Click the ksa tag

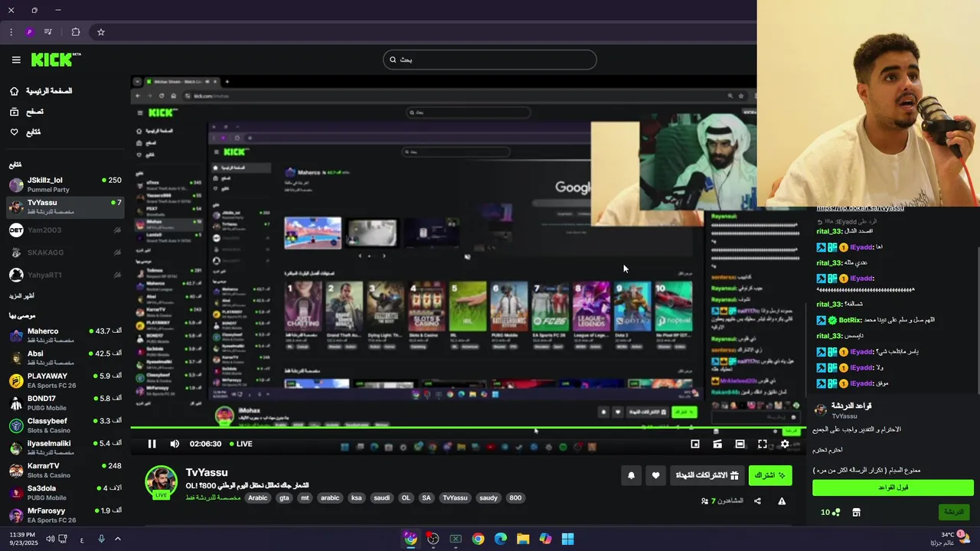tap(356, 498)
